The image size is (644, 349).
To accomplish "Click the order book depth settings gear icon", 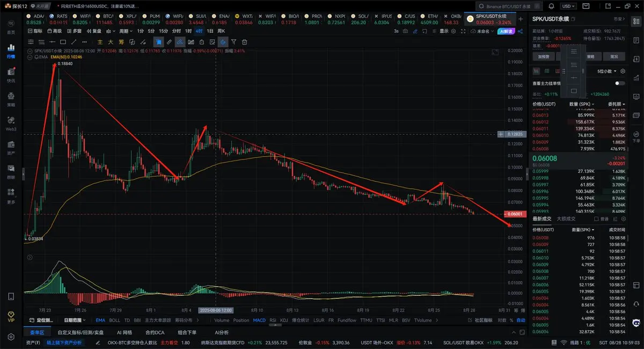I will pos(623,71).
